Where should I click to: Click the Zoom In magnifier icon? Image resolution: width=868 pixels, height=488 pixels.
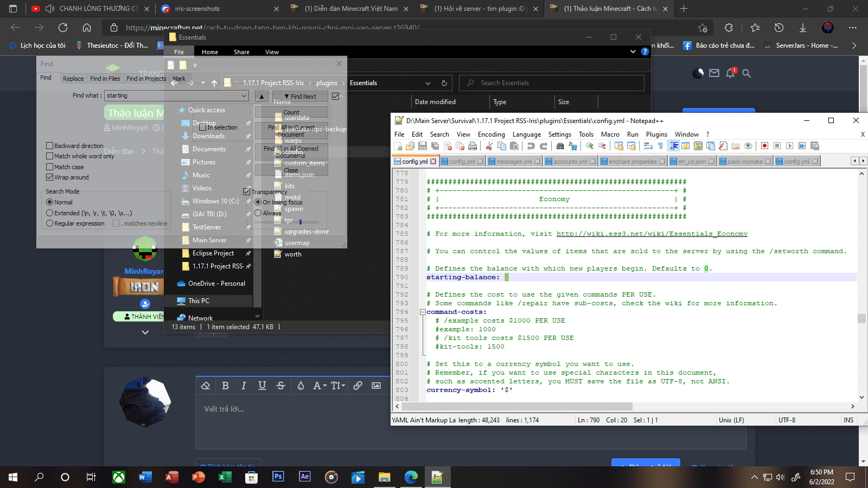tap(589, 146)
